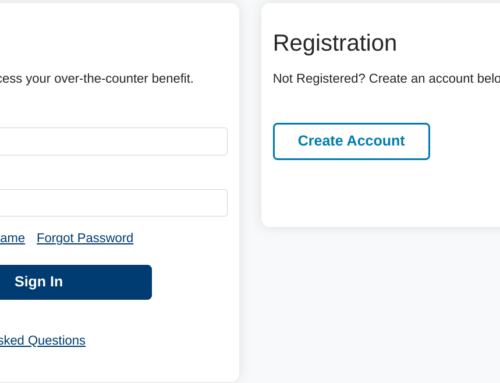Open the Forgot Password link
Viewport: 500px width, 383px height.
click(x=85, y=238)
